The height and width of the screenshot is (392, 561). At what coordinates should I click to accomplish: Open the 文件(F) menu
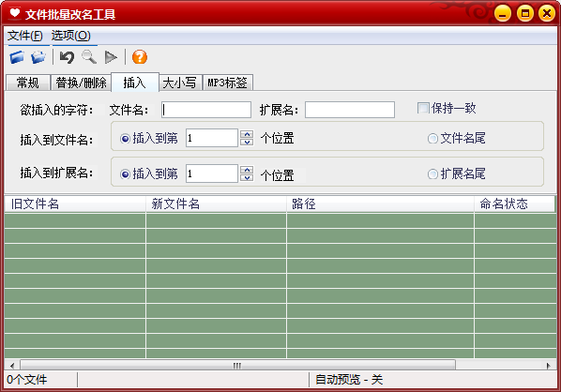24,36
